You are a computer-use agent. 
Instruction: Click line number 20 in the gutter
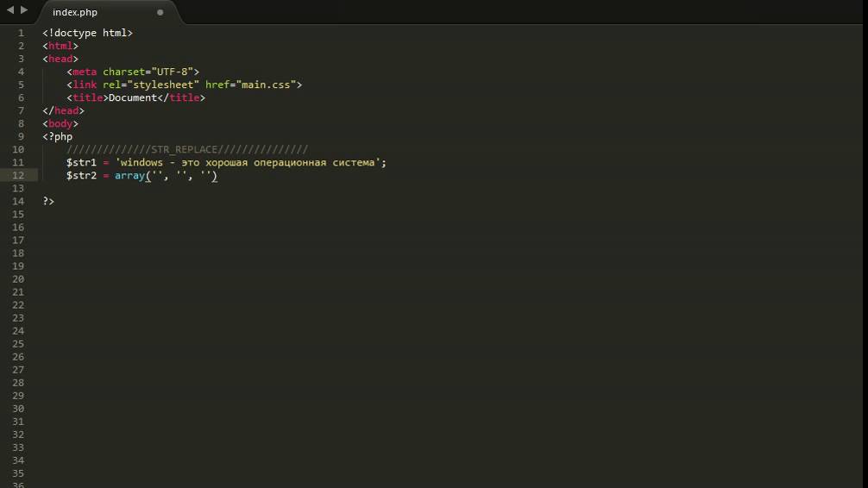click(x=18, y=278)
